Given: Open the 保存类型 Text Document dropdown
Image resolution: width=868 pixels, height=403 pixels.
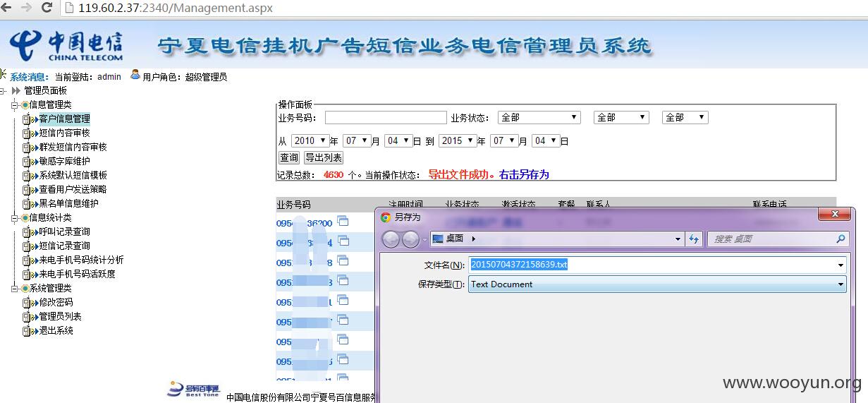Looking at the screenshot, I should 657,284.
